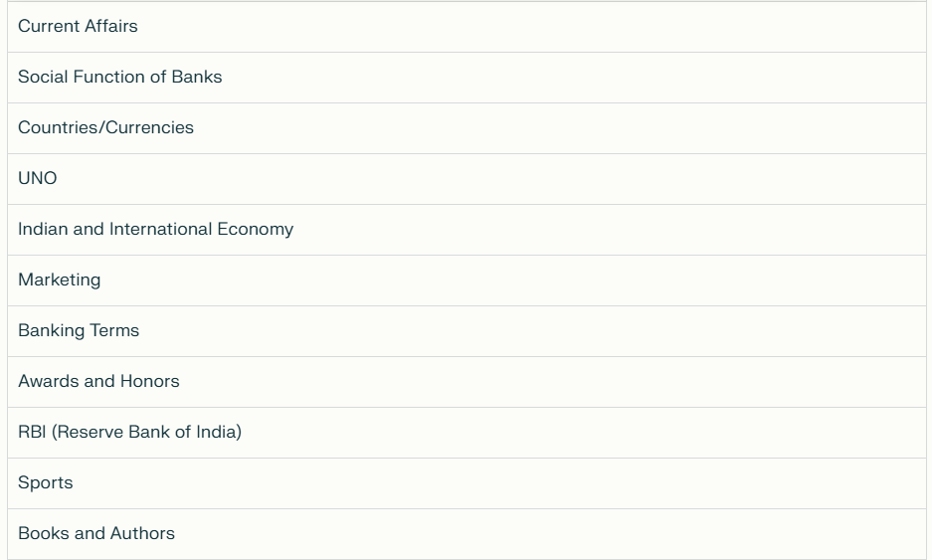Click the word Honors in Awards row

point(150,381)
